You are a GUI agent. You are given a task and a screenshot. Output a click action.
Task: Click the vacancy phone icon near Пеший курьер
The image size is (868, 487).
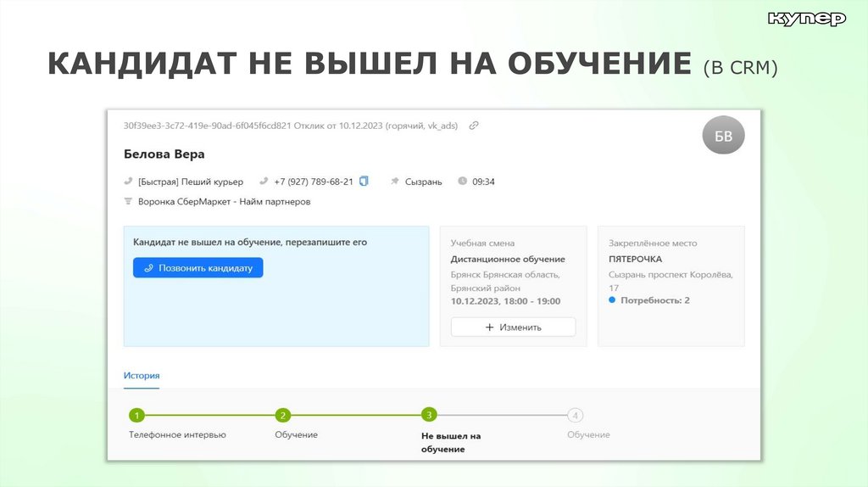[x=129, y=182]
